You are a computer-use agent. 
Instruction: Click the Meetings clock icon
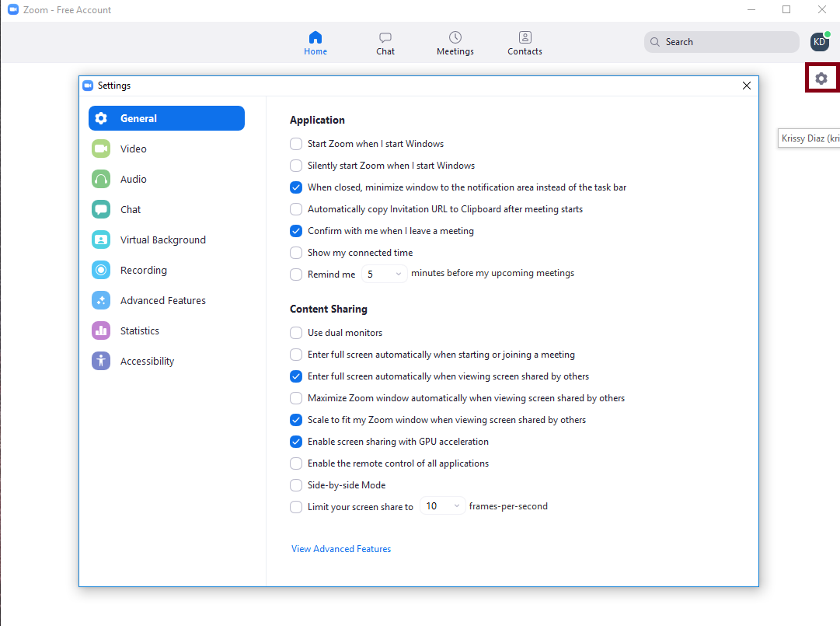click(455, 37)
